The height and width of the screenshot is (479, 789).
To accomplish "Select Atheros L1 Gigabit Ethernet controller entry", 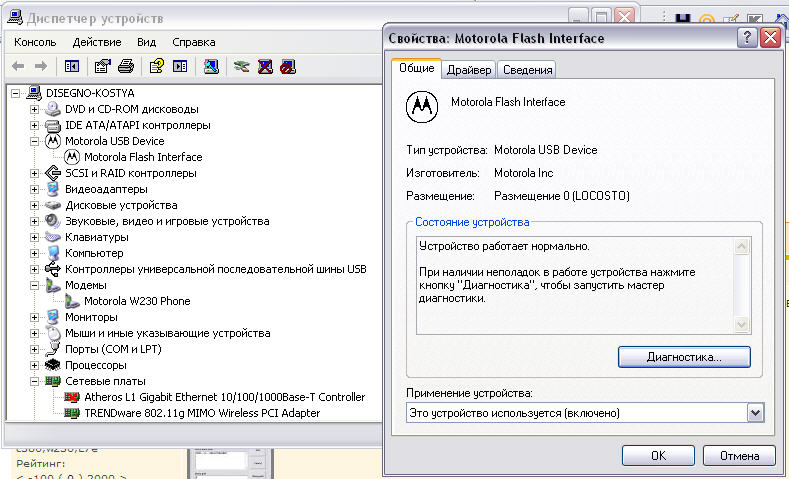I will point(224,397).
